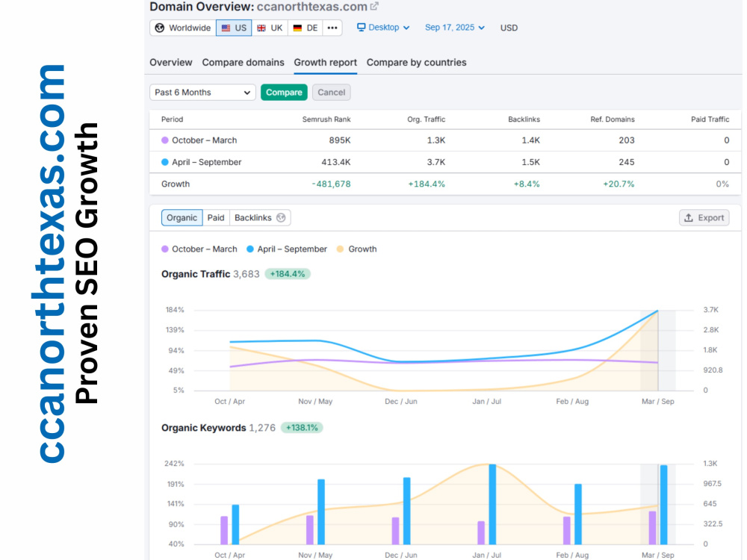747x560 pixels.
Task: Click the +138.1% badge beside Organic Keywords
Action: click(302, 428)
